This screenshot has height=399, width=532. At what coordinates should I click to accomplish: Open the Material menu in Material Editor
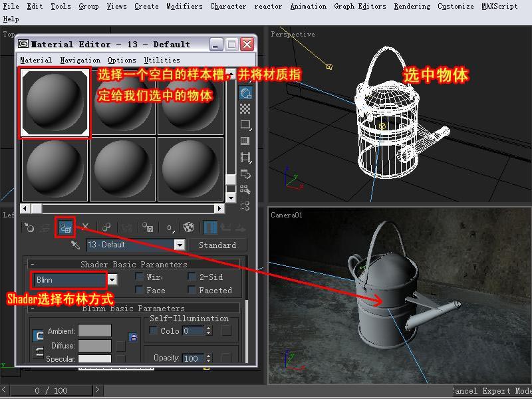(36, 60)
